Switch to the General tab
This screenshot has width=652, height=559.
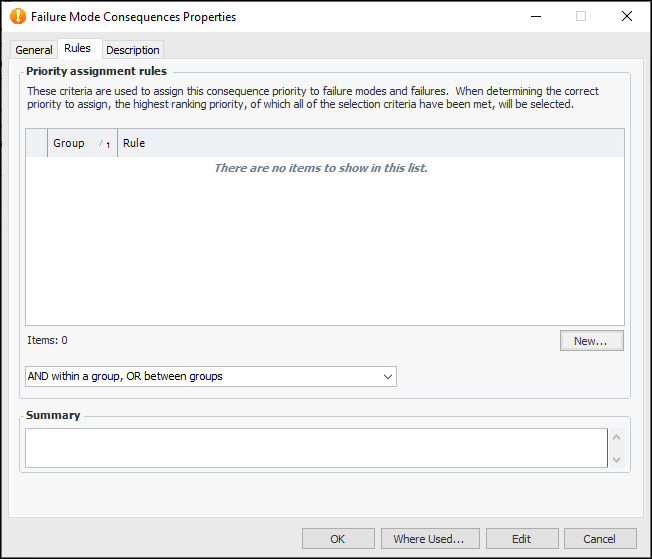34,50
